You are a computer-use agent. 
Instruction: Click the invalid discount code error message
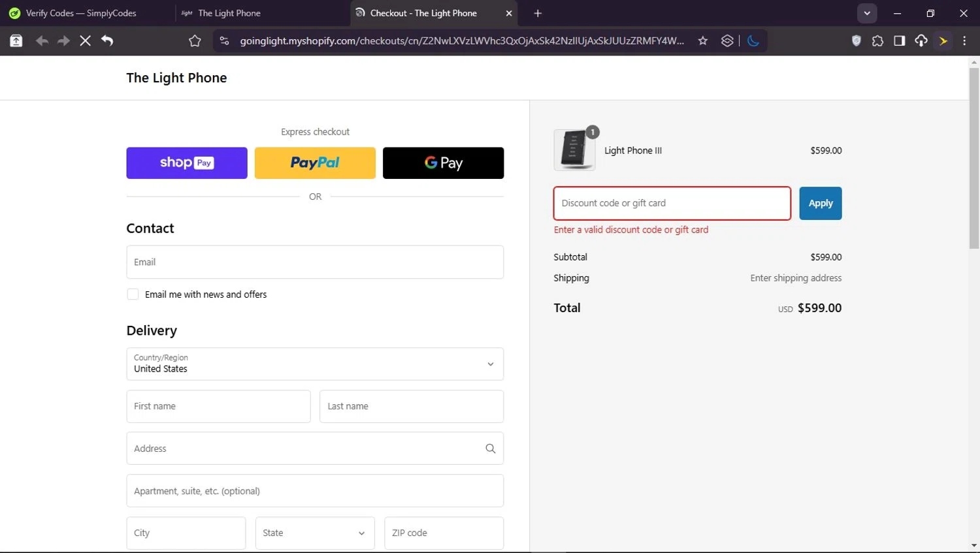(631, 230)
